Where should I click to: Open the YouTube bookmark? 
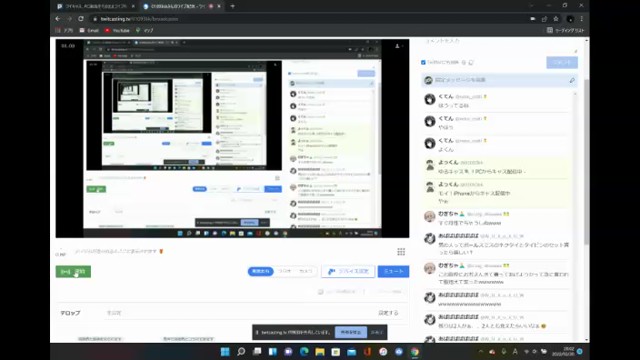tap(117, 31)
